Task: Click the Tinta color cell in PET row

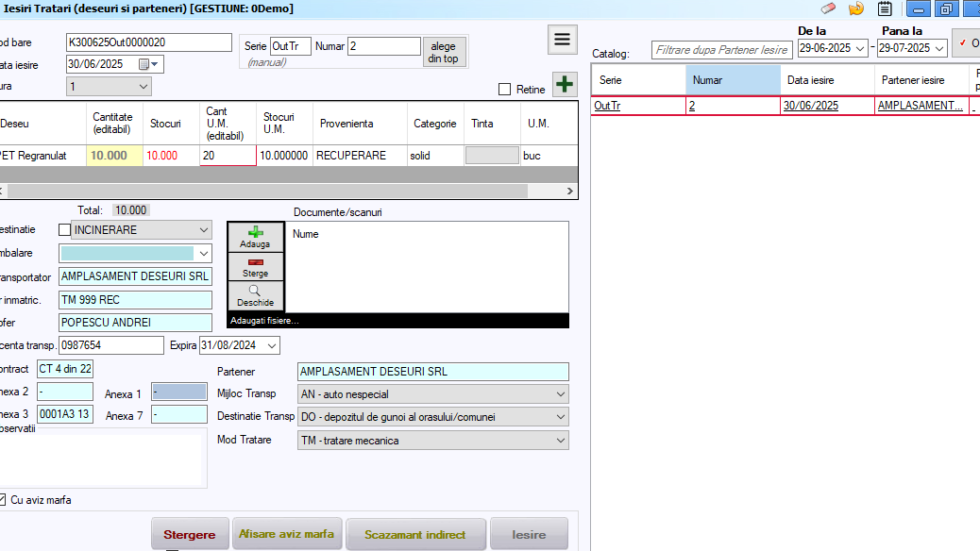Action: click(492, 156)
